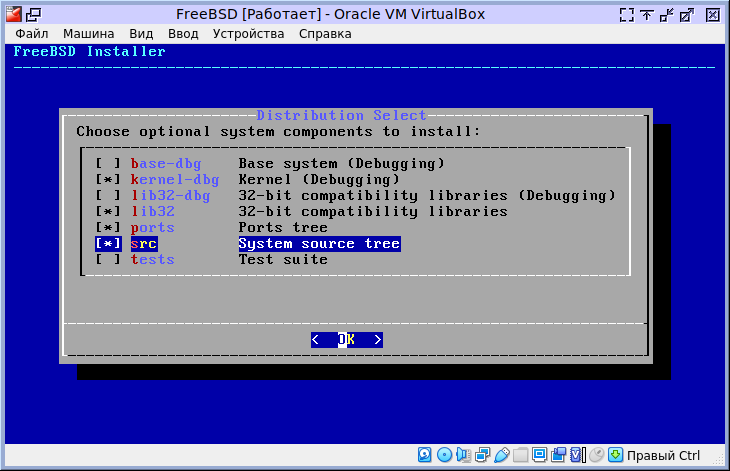The image size is (730, 471).
Task: Click the Правый Ctrl host key label
Action: click(x=663, y=455)
